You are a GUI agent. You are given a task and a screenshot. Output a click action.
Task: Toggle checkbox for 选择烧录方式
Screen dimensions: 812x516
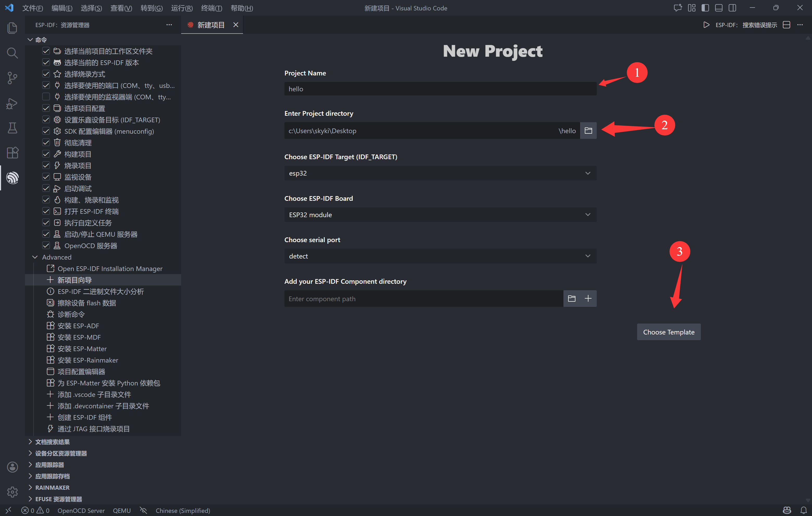click(x=46, y=74)
